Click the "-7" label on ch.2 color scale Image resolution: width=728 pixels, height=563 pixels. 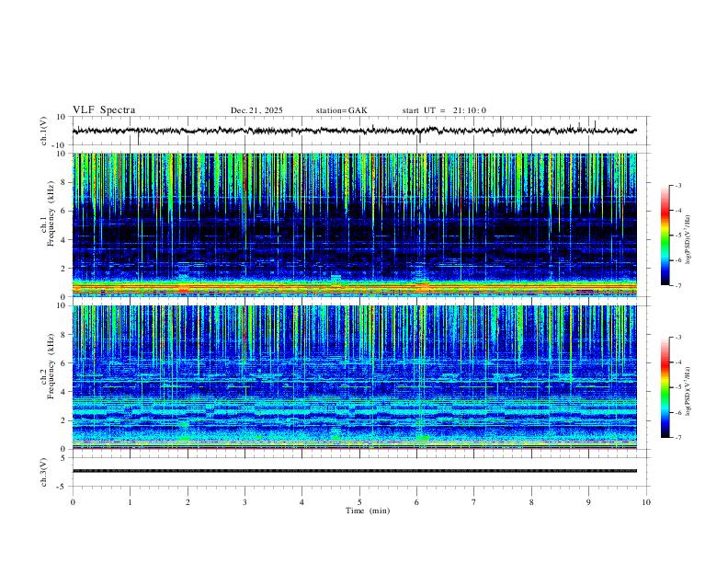(x=678, y=437)
